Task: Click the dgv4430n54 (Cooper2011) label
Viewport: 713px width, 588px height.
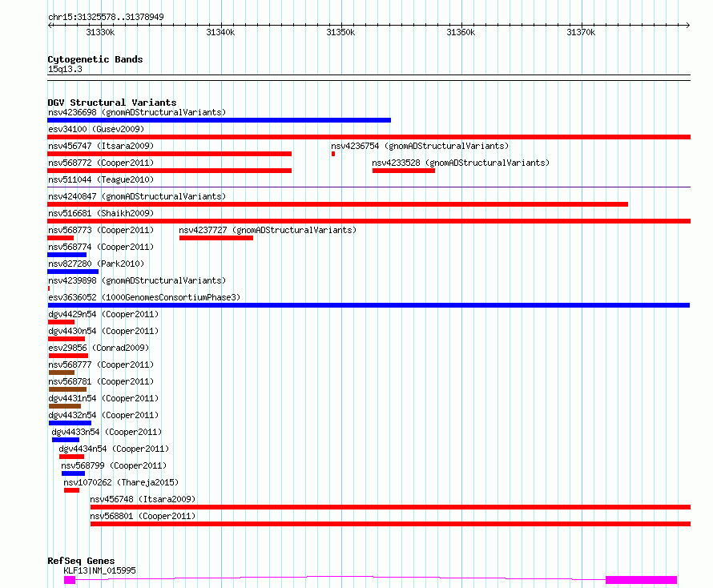Action: (x=103, y=331)
